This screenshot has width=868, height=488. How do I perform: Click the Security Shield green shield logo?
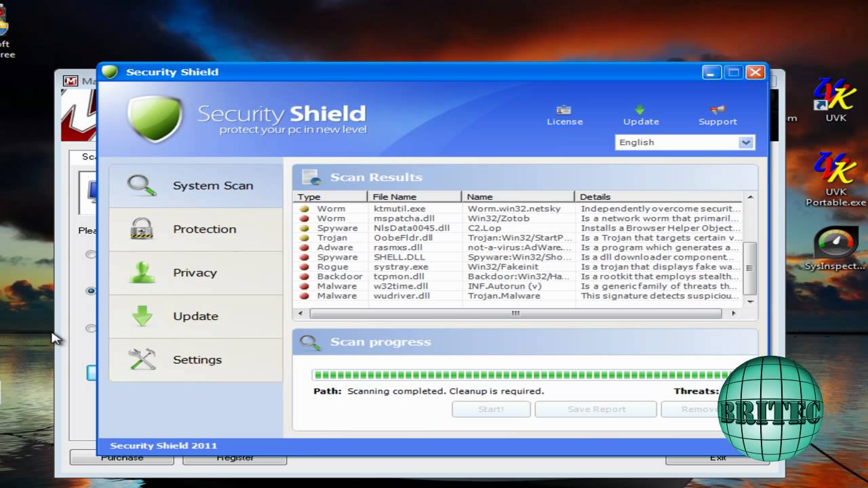point(155,119)
